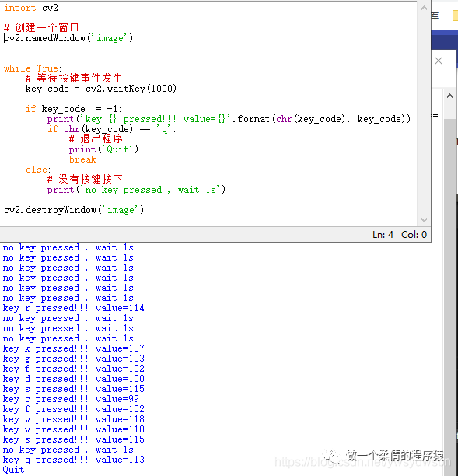This screenshot has height=476, width=458.
Task: Click the break keyword in the code
Action: 82,159
